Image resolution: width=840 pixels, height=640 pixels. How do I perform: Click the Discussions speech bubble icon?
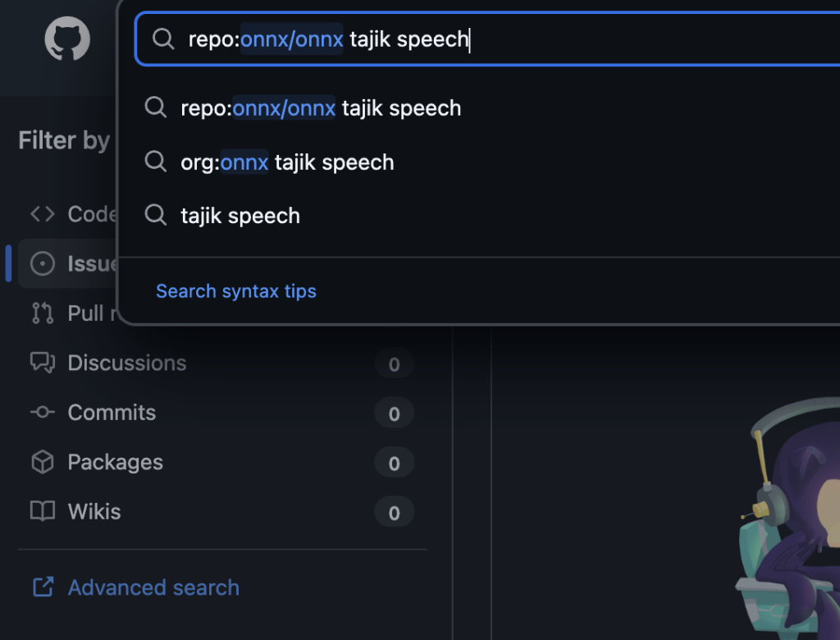(43, 363)
